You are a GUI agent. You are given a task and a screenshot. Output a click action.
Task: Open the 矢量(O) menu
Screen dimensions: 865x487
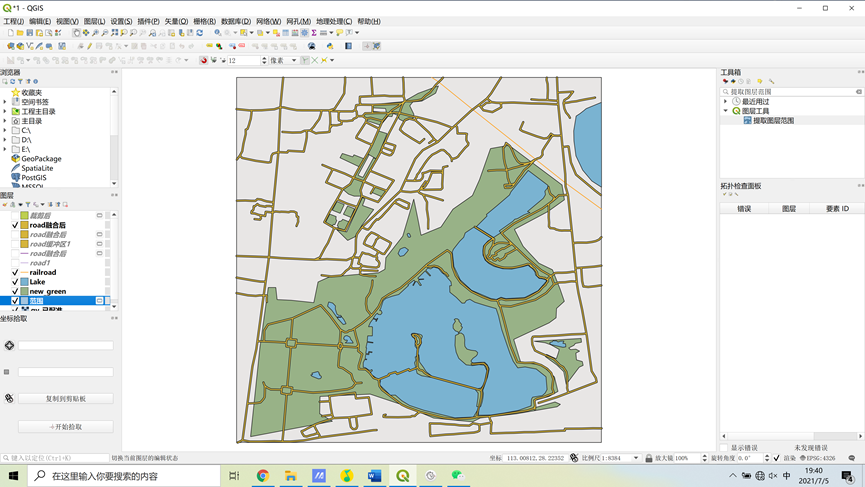coord(176,22)
